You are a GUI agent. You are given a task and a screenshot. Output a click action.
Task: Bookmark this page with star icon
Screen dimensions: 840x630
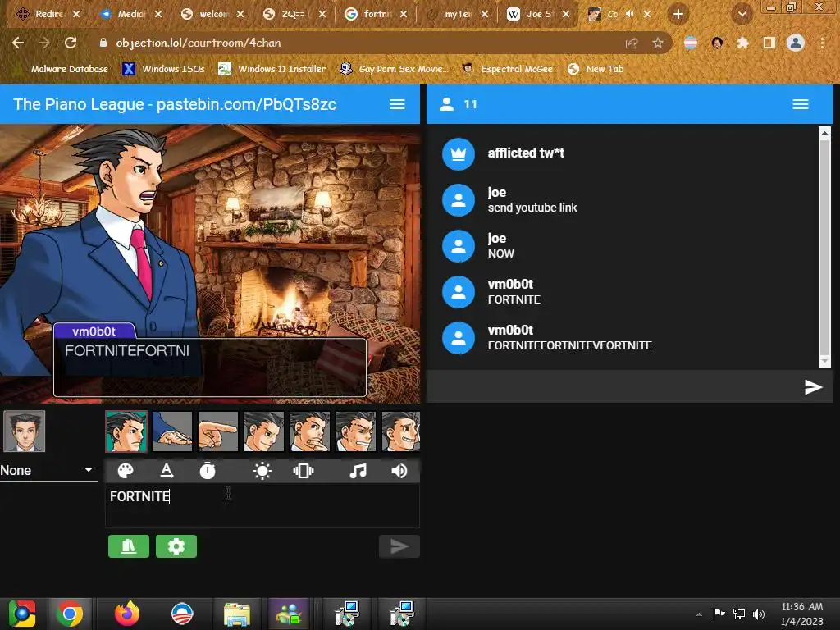[657, 43]
